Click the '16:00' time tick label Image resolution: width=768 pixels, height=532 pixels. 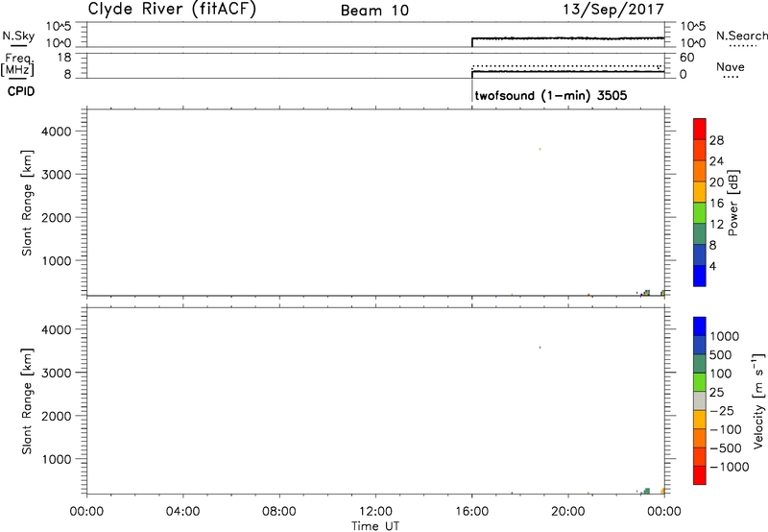coord(471,512)
